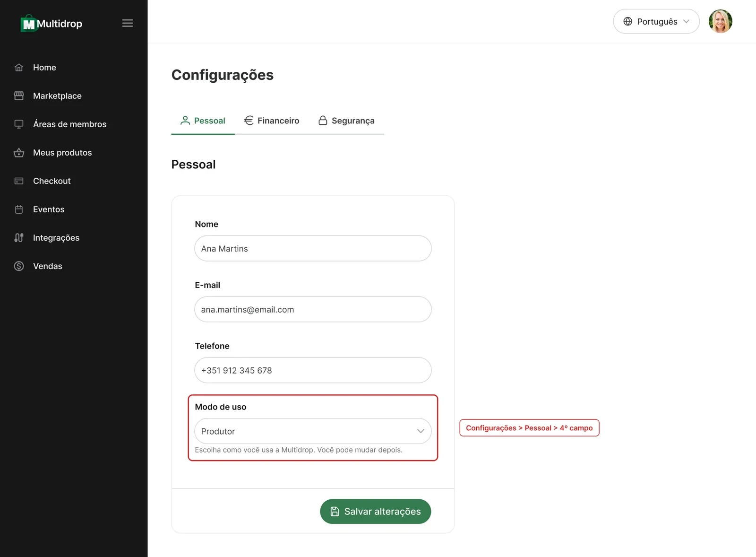Focus the Nome field with Ana Martins
The width and height of the screenshot is (756, 557).
313,249
